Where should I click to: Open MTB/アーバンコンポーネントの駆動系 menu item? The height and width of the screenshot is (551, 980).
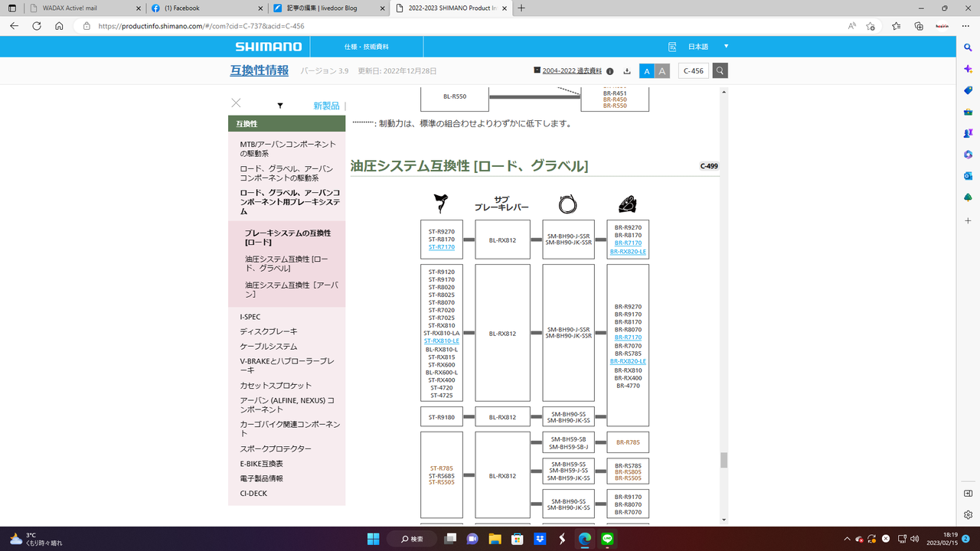288,148
